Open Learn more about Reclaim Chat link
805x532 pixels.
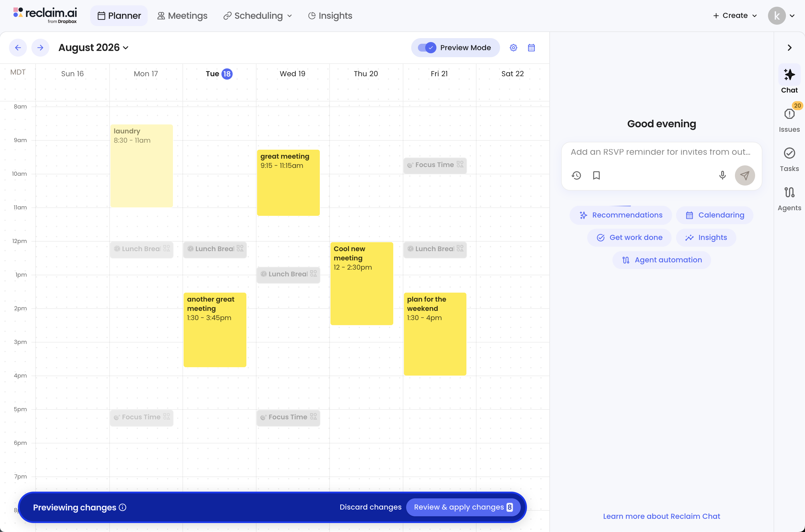(x=661, y=516)
